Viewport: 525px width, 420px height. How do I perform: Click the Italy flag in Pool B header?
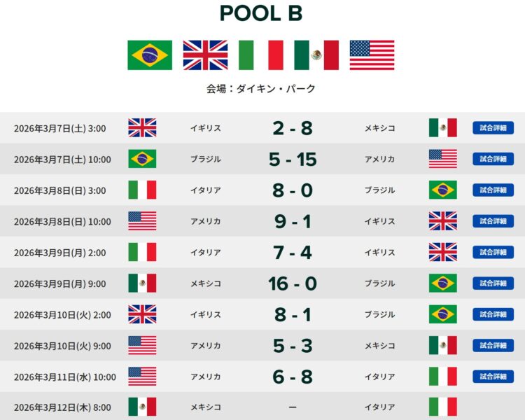(260, 55)
